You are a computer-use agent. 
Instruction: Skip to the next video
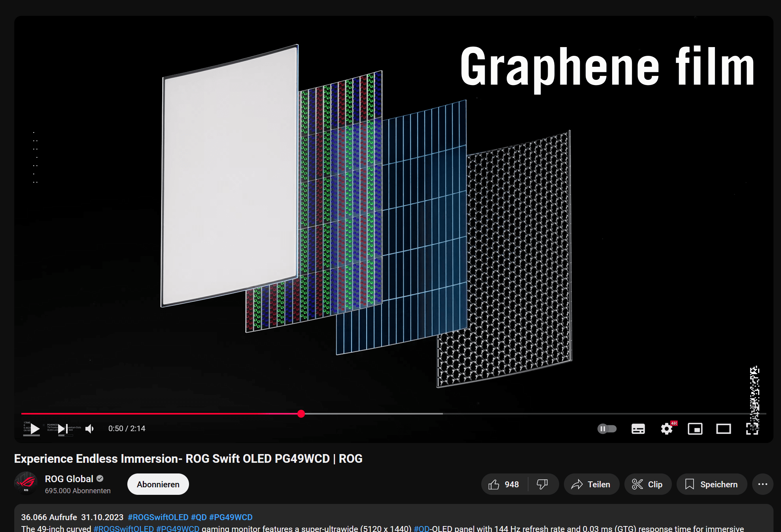(x=63, y=429)
